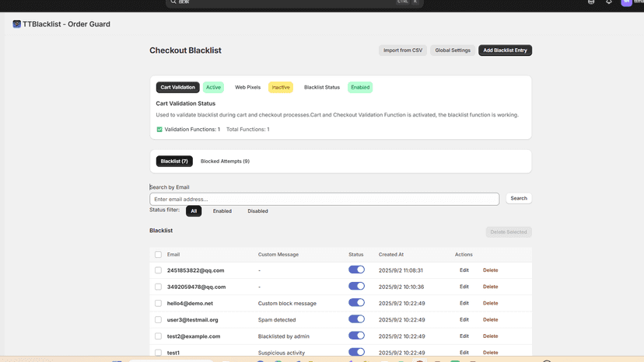Open the Blacklist Status tab
The width and height of the screenshot is (644, 362).
coord(322,88)
